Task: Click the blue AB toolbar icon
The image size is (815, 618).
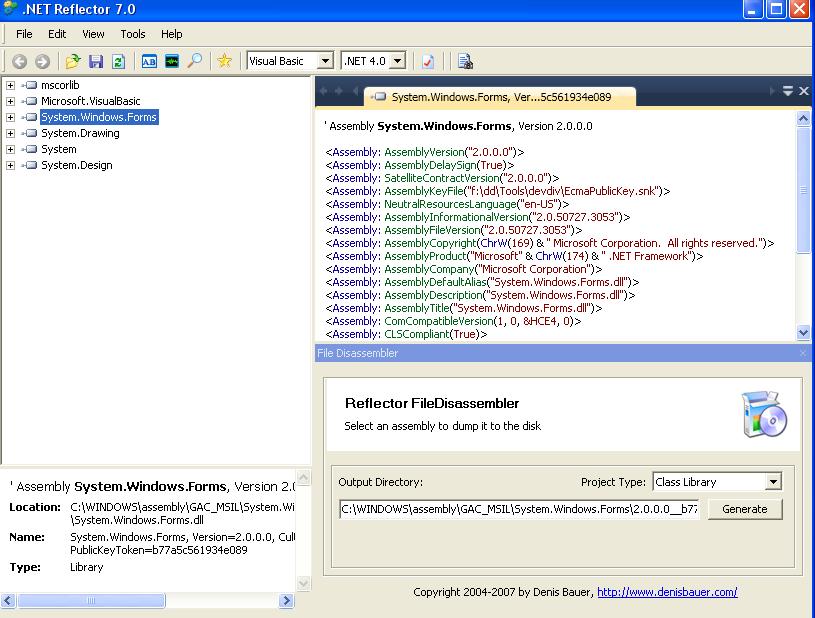Action: [149, 61]
